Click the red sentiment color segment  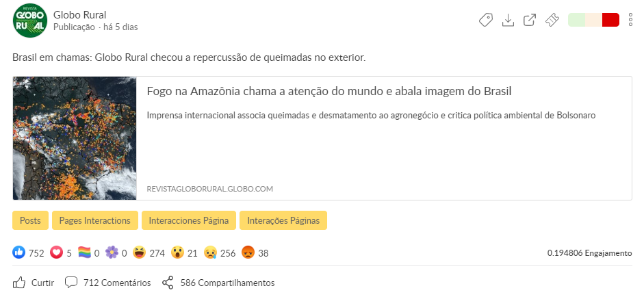[610, 21]
